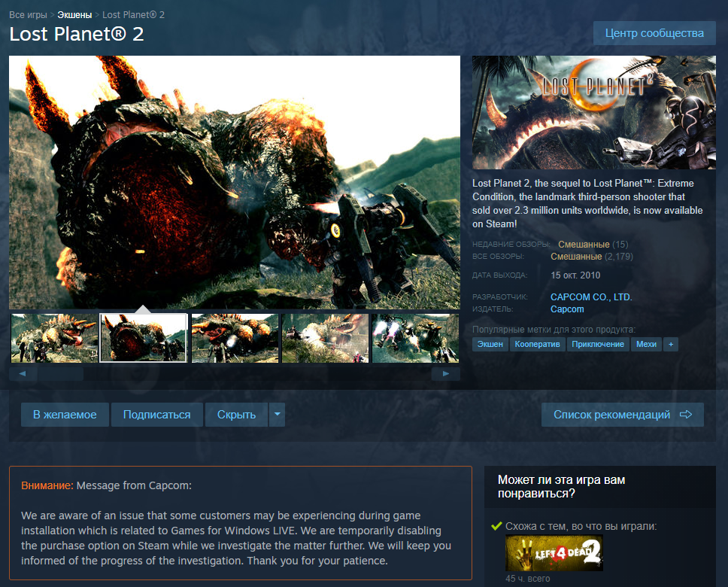Click green checkmark beside 'Схожа с тем'
The height and width of the screenshot is (587, 728).
496,526
